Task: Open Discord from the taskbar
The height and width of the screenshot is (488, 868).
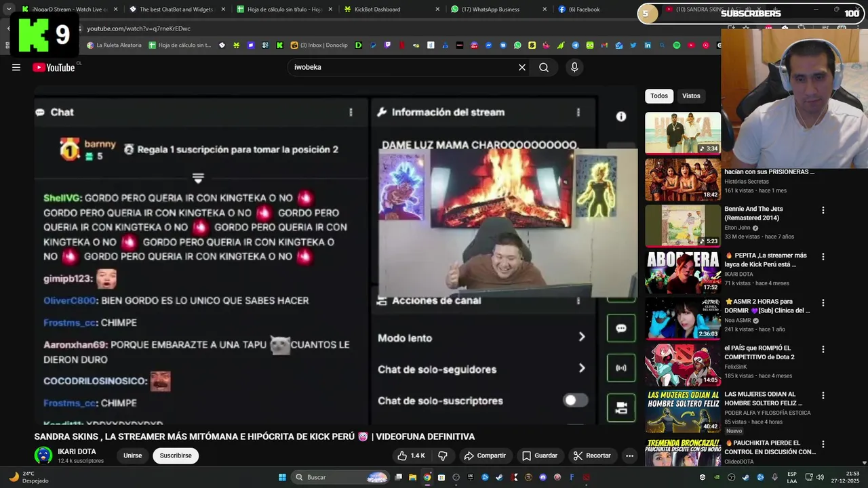Action: (542, 477)
